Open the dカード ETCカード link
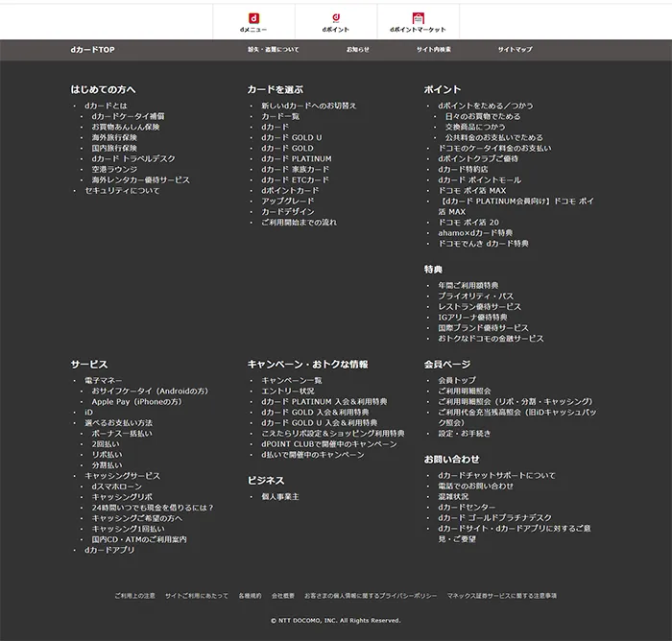The height and width of the screenshot is (641, 672). click(x=296, y=180)
